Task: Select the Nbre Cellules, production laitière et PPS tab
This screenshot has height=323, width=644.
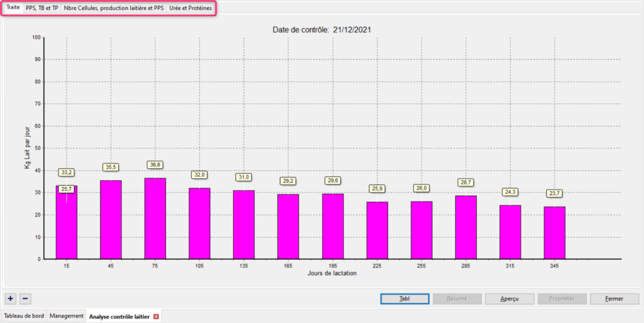Action: tap(113, 8)
